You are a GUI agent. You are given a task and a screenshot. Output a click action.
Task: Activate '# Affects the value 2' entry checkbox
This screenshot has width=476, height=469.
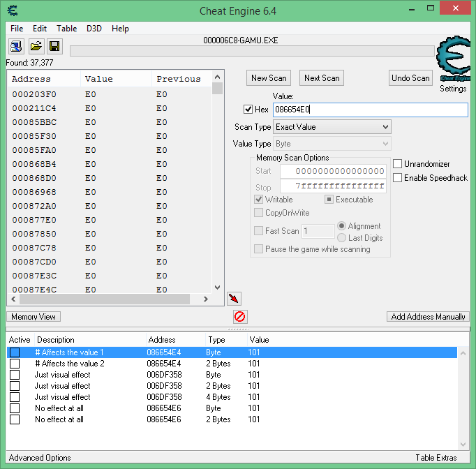point(15,364)
